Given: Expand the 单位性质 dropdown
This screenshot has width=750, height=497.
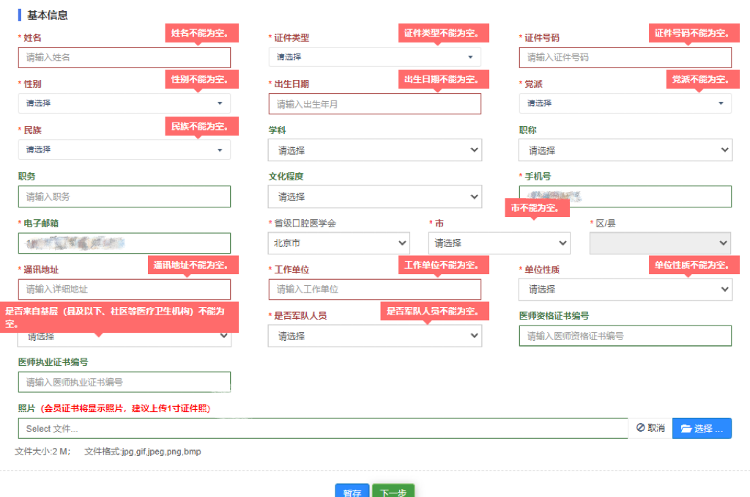Looking at the screenshot, I should pos(625,290).
